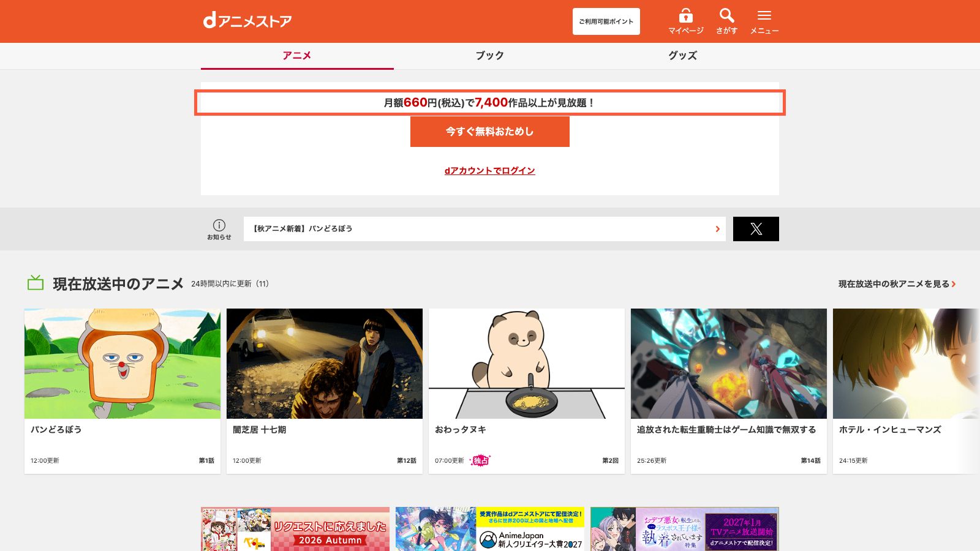The image size is (980, 551).
Task: Click title 追放された転生重騎士はゲーム知識で無双する
Action: click(x=726, y=430)
